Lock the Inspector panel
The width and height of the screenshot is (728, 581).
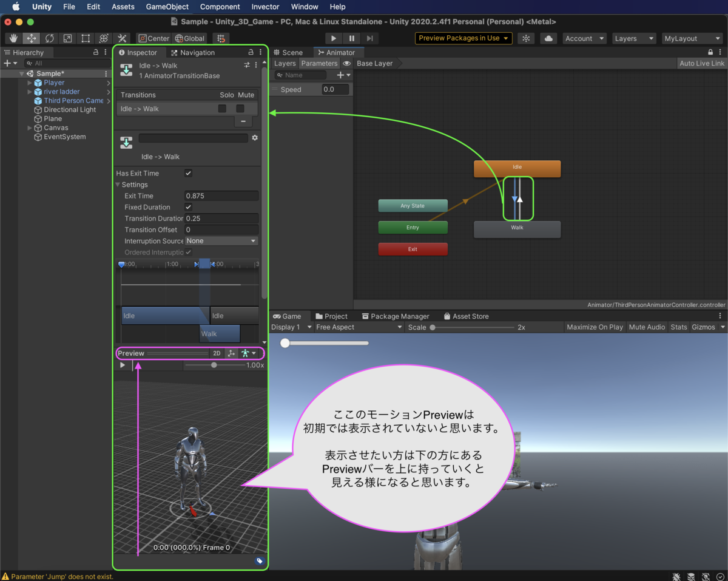coord(251,52)
